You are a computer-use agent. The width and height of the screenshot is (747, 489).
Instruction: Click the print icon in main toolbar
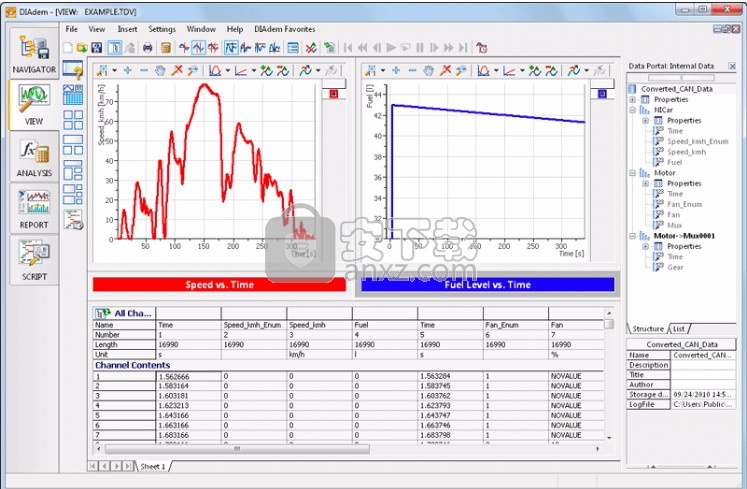point(148,48)
